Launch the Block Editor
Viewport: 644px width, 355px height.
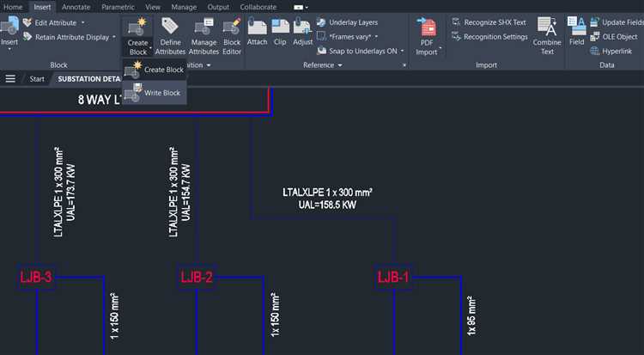click(x=232, y=36)
